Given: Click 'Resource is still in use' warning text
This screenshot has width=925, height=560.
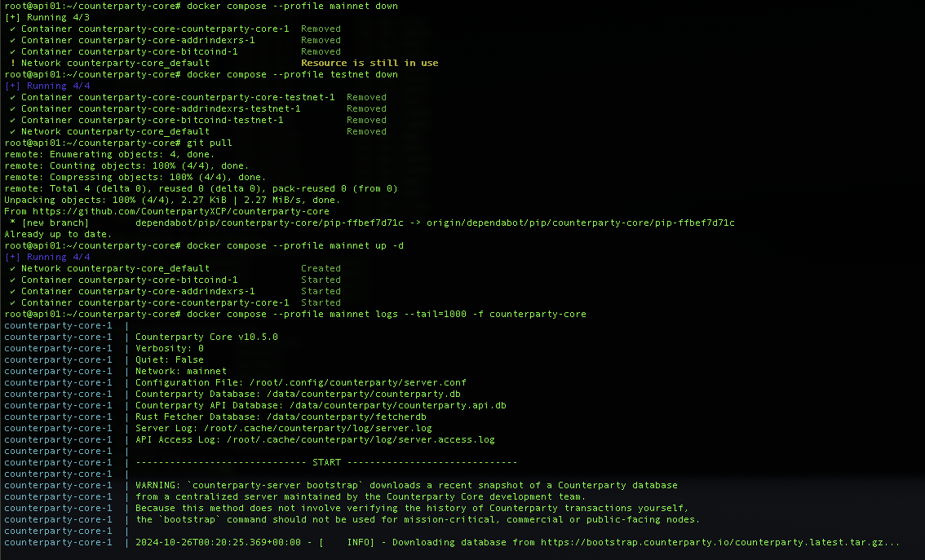Looking at the screenshot, I should pos(370,63).
